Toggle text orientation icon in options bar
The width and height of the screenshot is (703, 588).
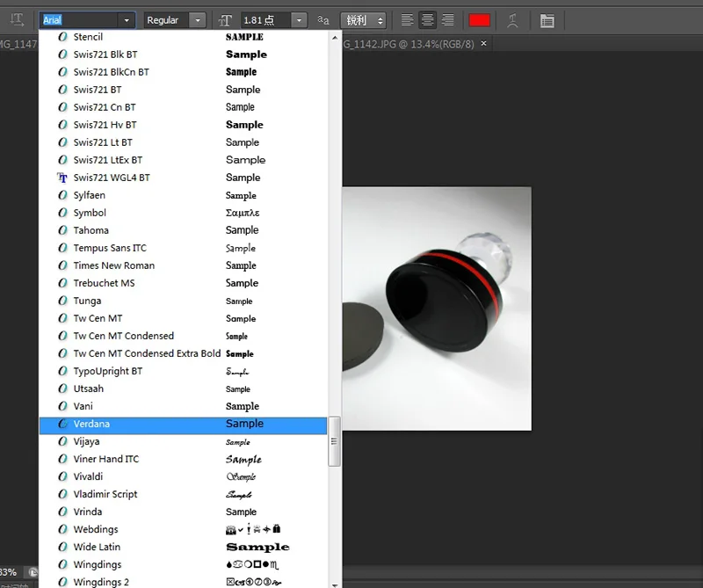click(17, 19)
